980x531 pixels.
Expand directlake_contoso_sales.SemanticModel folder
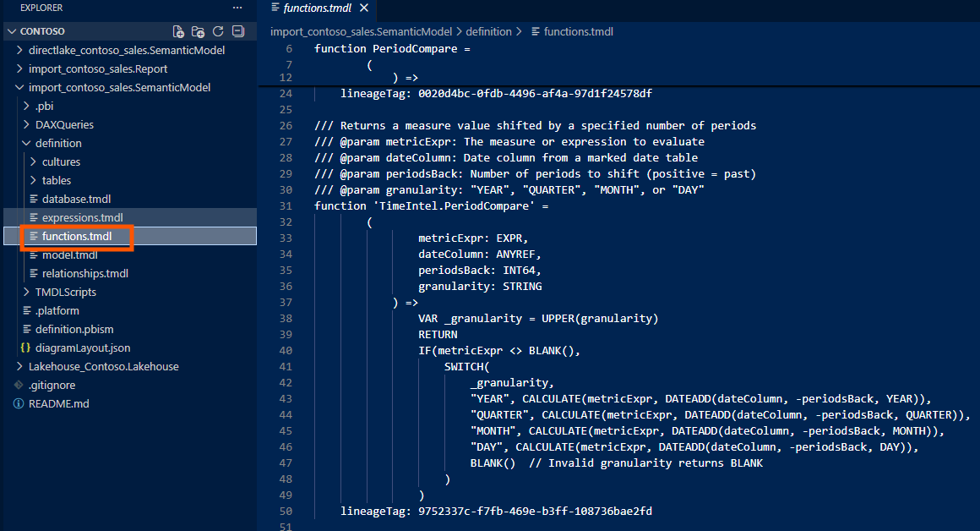[19, 50]
